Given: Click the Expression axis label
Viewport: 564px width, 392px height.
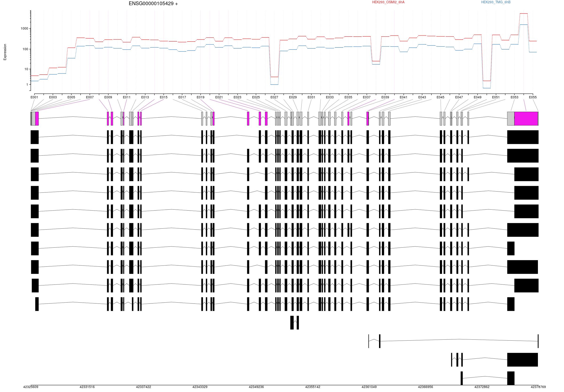Looking at the screenshot, I should click(5, 52).
